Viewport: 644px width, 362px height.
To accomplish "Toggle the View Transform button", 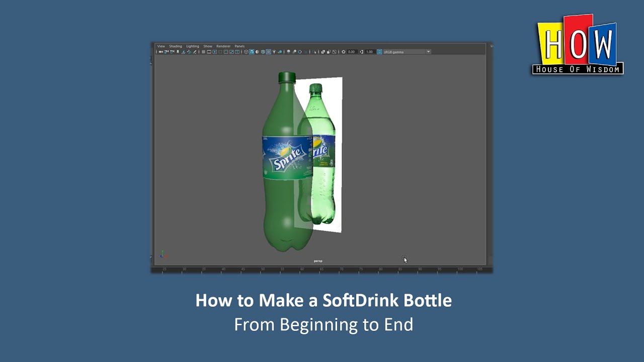I will pyautogui.click(x=380, y=52).
